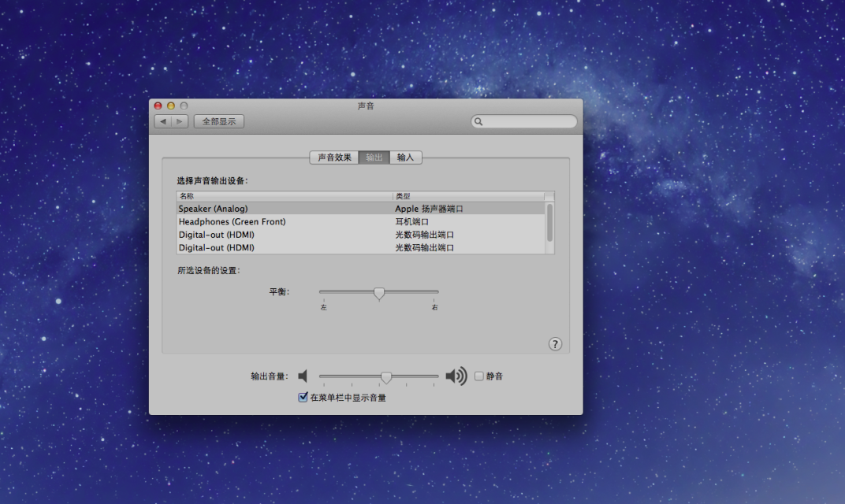Enable the 静音 mute checkbox

(x=478, y=376)
